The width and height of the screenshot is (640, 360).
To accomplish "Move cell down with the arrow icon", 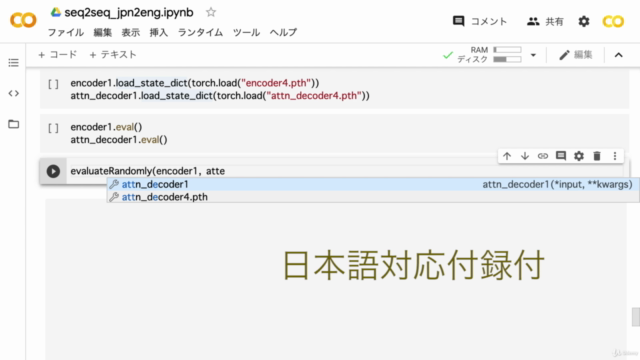I will pyautogui.click(x=525, y=156).
